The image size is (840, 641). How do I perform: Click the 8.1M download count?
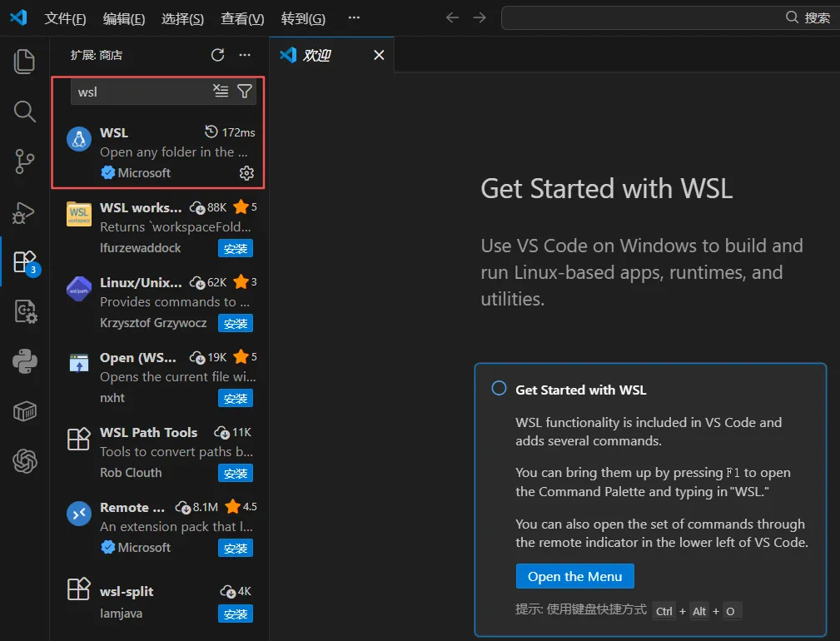pos(197,507)
